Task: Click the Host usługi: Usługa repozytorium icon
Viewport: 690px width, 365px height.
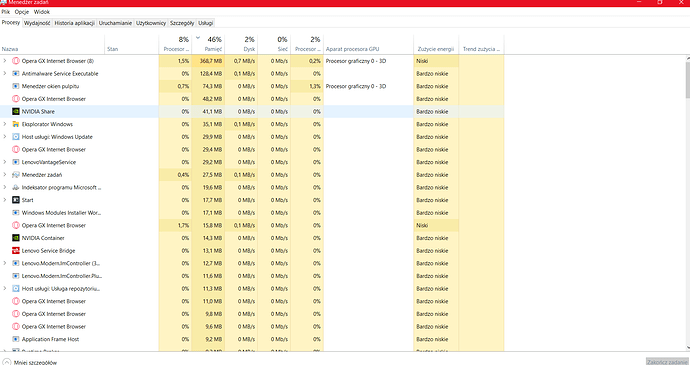Action: pos(16,289)
